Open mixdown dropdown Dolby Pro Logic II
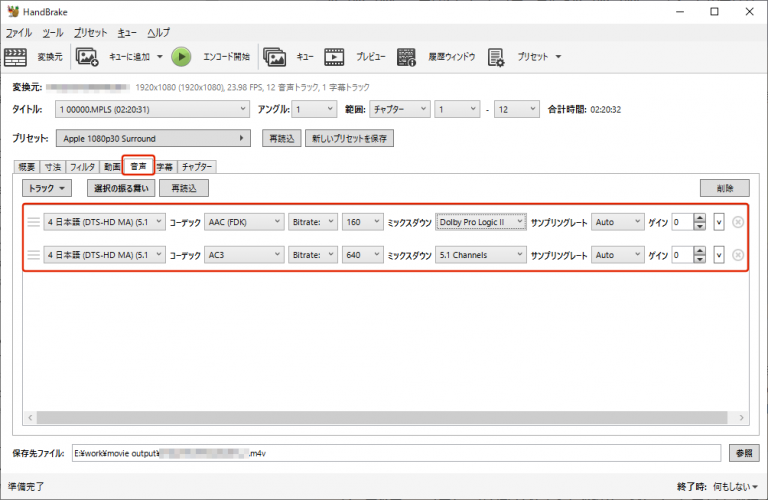The width and height of the screenshot is (768, 500). point(480,222)
